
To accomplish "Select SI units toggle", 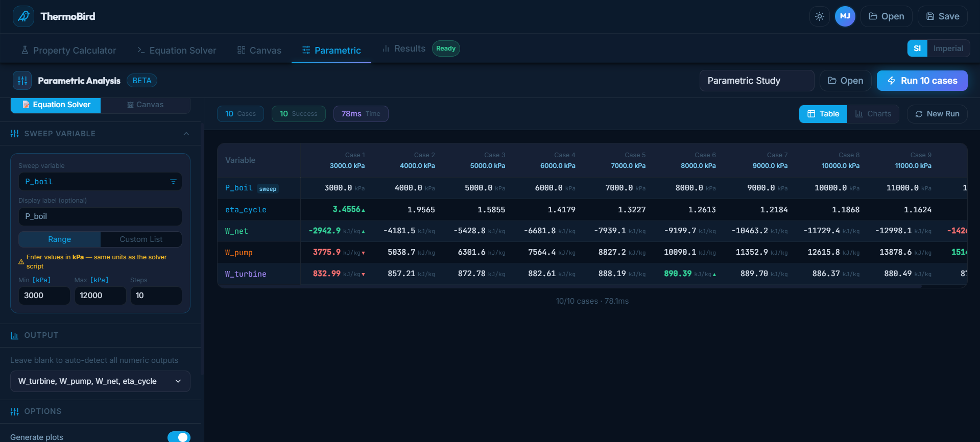I will pyautogui.click(x=917, y=48).
